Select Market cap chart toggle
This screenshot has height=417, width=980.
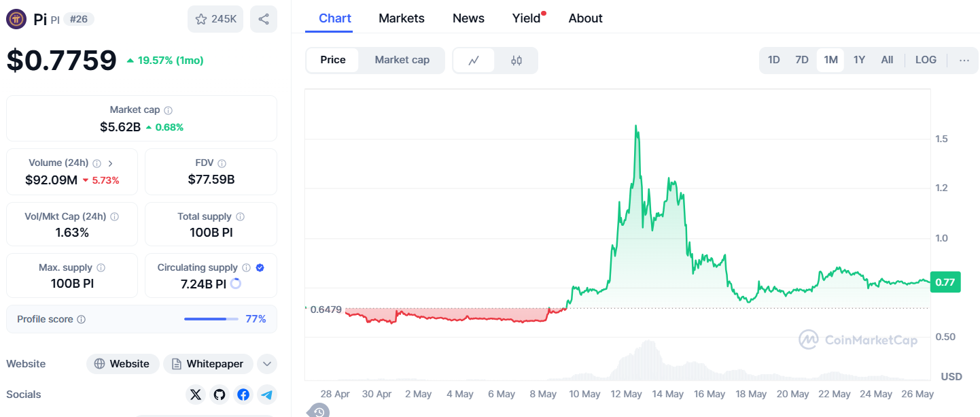tap(402, 60)
